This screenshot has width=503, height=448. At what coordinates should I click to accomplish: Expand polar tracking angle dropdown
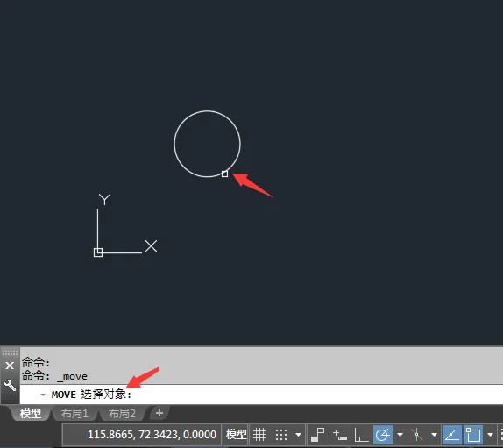(x=400, y=435)
